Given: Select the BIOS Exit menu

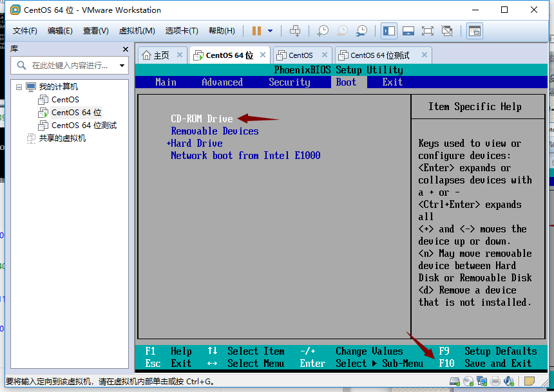Looking at the screenshot, I should pyautogui.click(x=392, y=82).
